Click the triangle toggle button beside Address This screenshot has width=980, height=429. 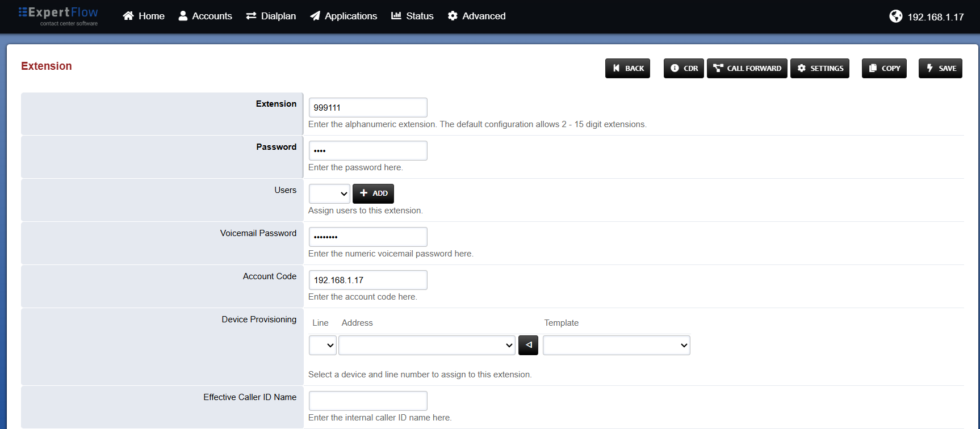click(528, 345)
